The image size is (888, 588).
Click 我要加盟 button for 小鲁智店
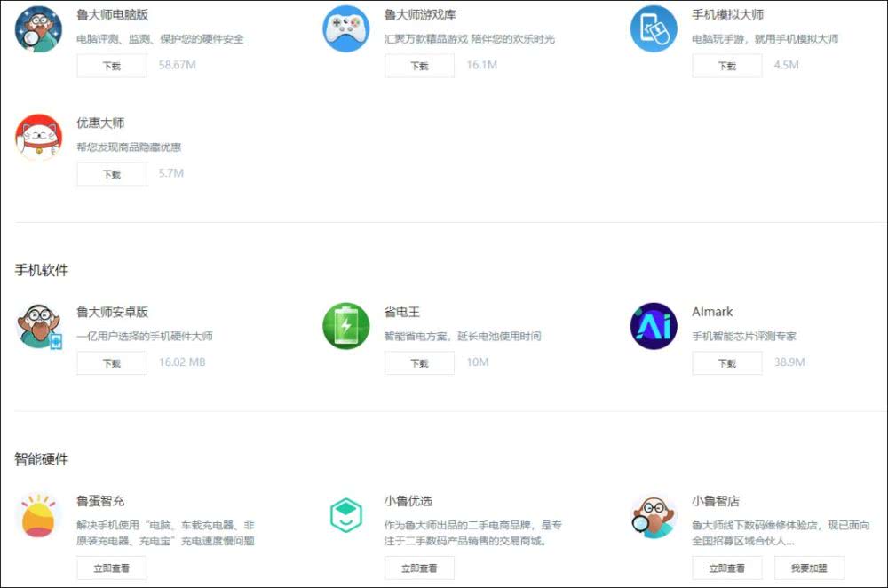point(809,568)
